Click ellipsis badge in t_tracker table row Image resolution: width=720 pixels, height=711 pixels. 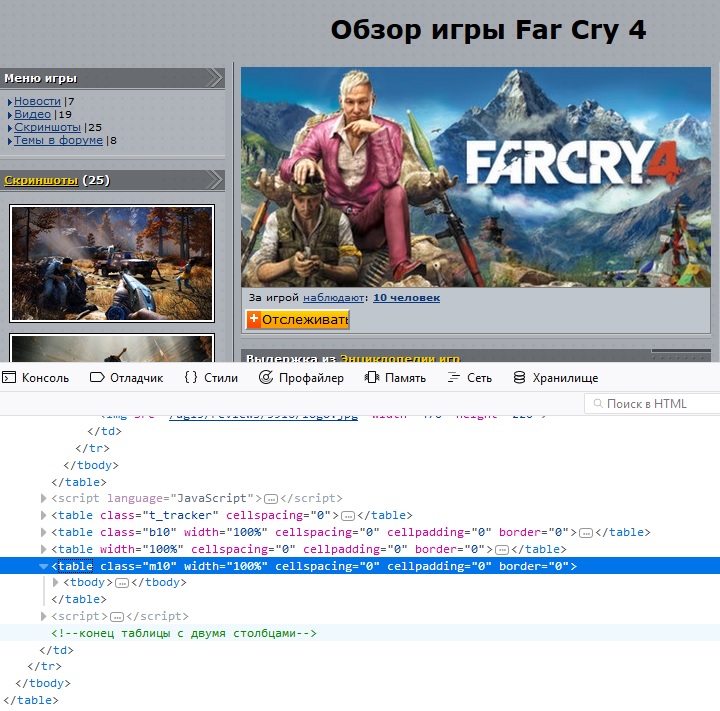(348, 516)
